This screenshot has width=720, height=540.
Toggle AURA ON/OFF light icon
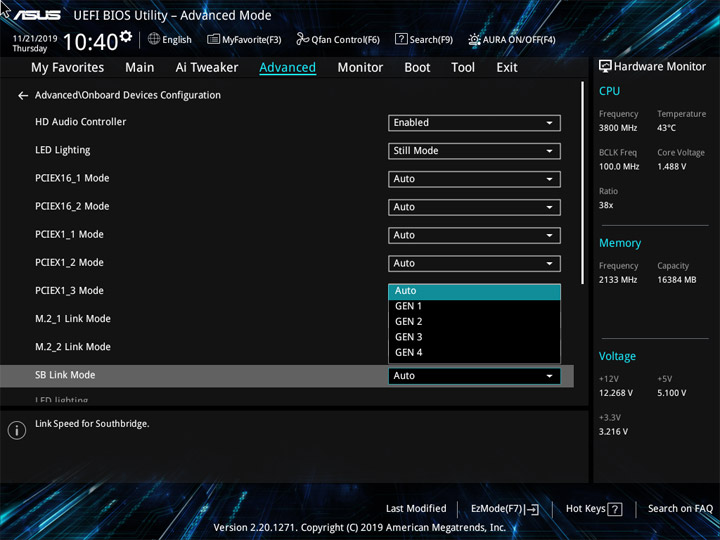point(474,39)
